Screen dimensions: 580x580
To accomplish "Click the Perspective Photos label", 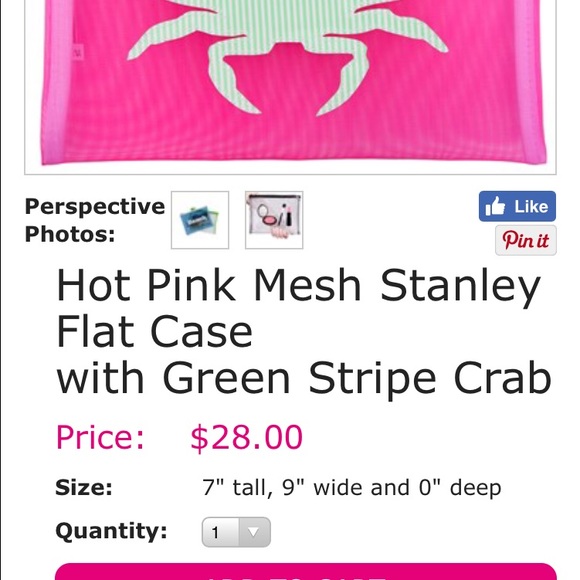I will click(x=95, y=220).
